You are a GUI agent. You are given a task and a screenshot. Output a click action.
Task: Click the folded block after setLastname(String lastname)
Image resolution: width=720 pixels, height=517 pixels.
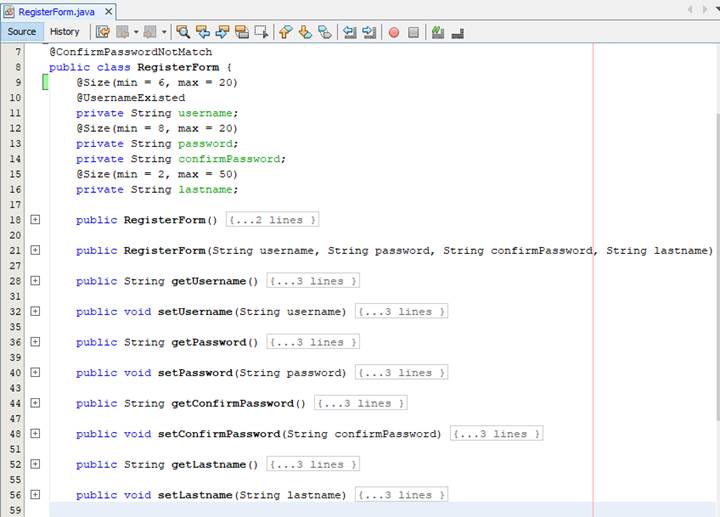coord(402,495)
